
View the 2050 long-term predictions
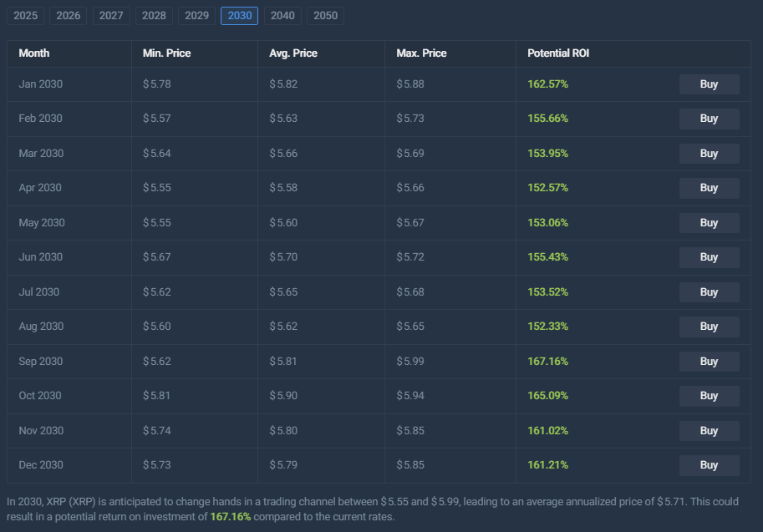pyautogui.click(x=324, y=15)
